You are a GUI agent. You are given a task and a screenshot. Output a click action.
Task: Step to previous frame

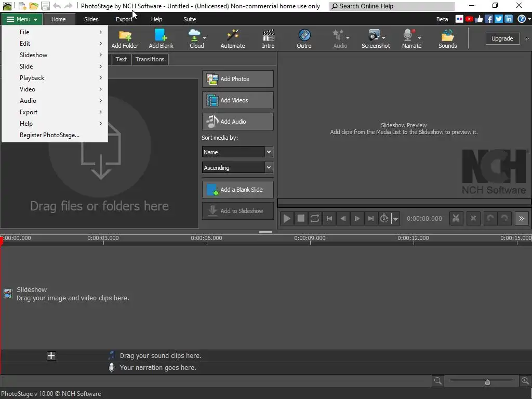(x=343, y=219)
